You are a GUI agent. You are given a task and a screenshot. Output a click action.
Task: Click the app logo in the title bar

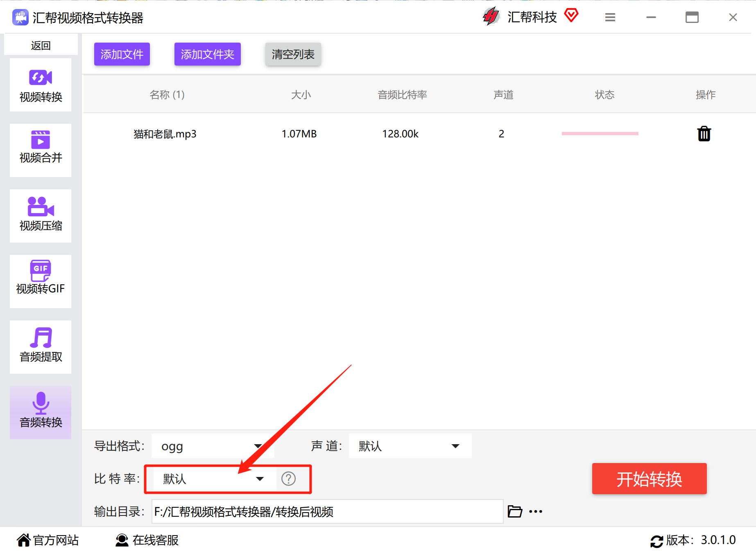(20, 17)
